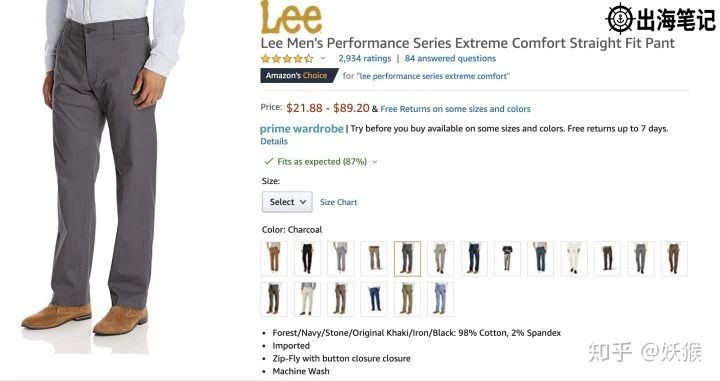Open the Size Select dropdown
This screenshot has height=381, width=720.
pyautogui.click(x=287, y=202)
